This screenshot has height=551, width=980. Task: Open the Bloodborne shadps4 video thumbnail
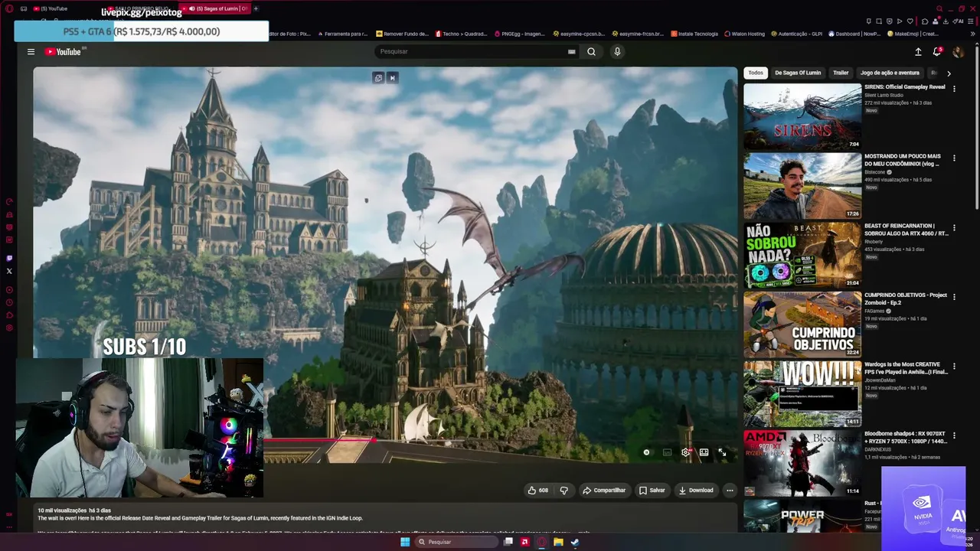tap(802, 464)
